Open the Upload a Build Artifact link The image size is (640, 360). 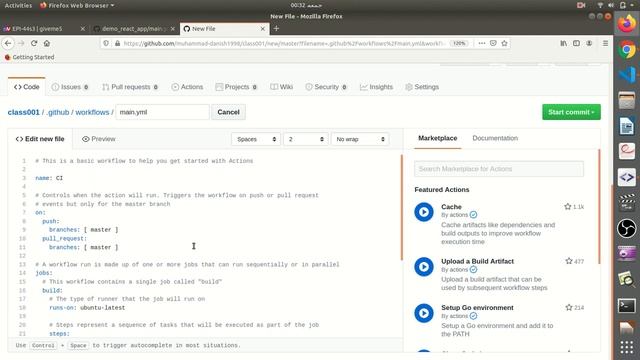coord(477,261)
